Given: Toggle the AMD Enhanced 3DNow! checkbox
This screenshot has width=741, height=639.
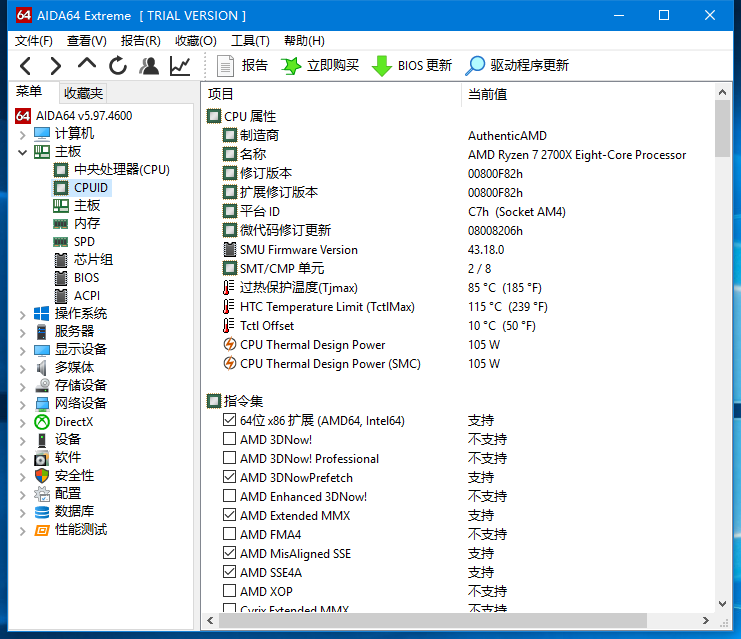Looking at the screenshot, I should [x=229, y=495].
